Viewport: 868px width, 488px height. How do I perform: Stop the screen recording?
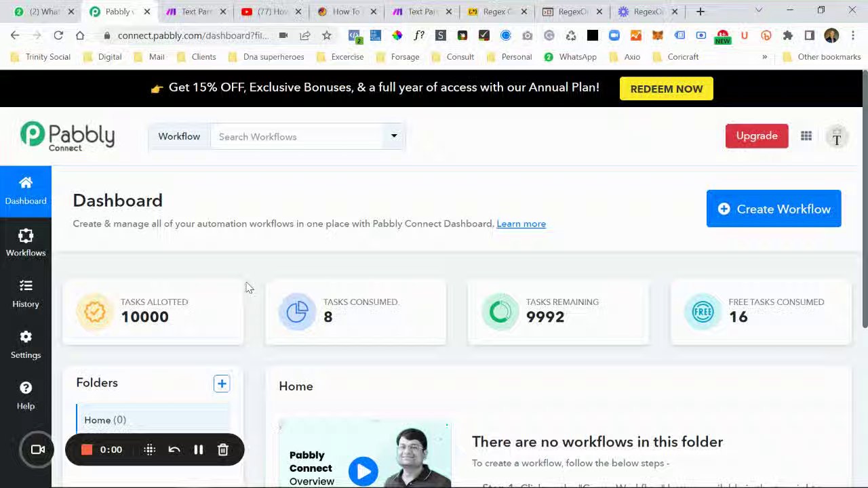coord(87,449)
